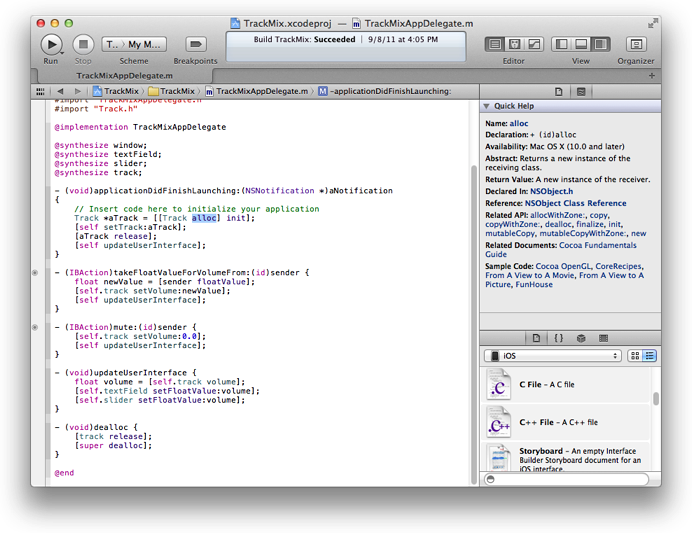
Task: Click the TrackMixAppDelegate.m file icon in the title bar
Action: (356, 23)
